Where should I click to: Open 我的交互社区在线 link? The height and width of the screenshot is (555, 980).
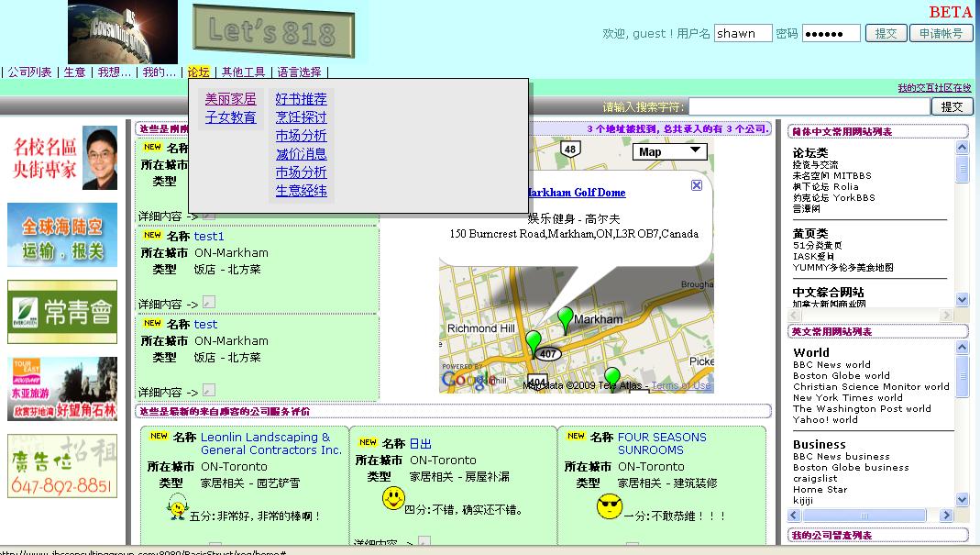[934, 87]
